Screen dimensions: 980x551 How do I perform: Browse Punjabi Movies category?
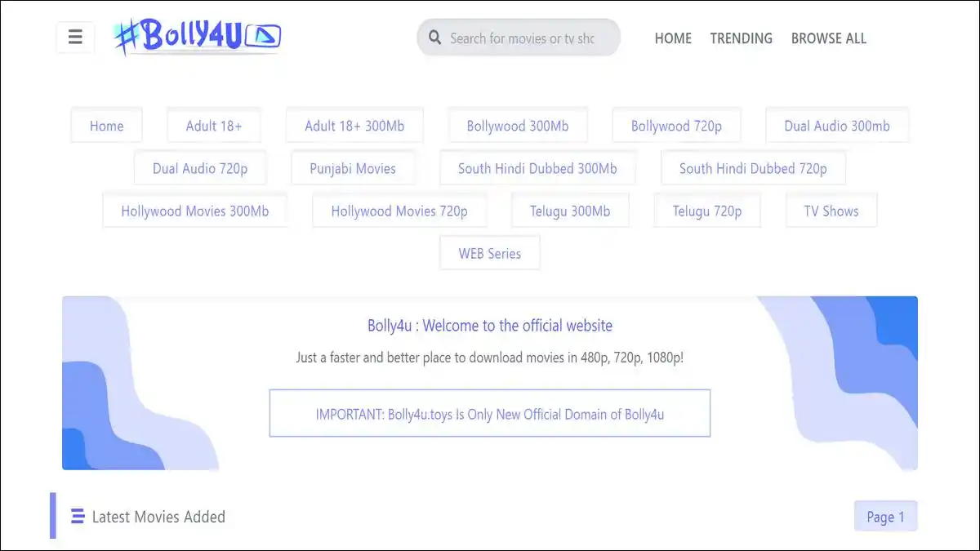(353, 168)
